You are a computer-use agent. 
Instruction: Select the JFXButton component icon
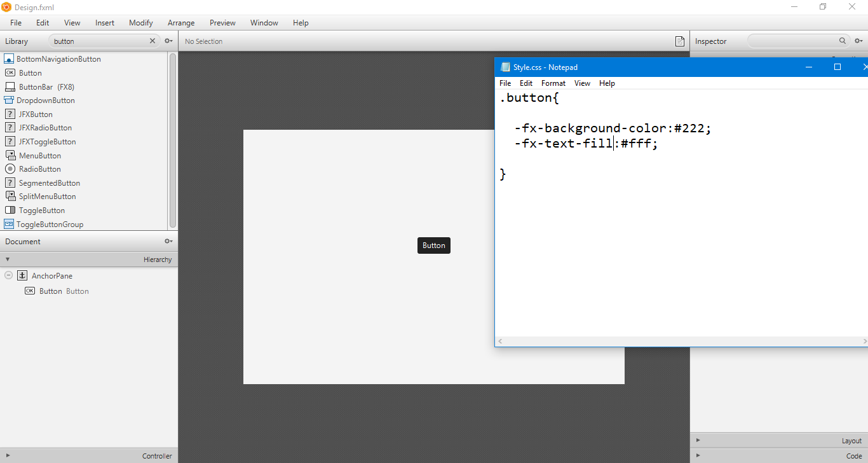tap(10, 114)
